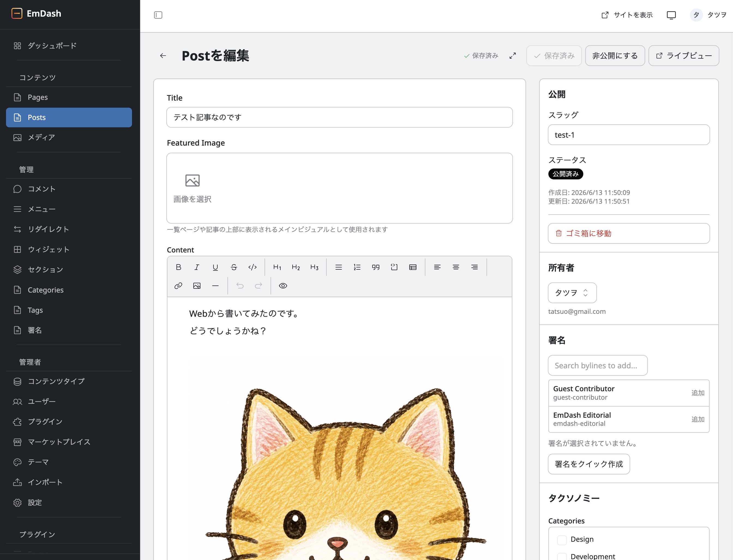Open コメント in the sidebar
Image resolution: width=733 pixels, height=560 pixels.
69,189
